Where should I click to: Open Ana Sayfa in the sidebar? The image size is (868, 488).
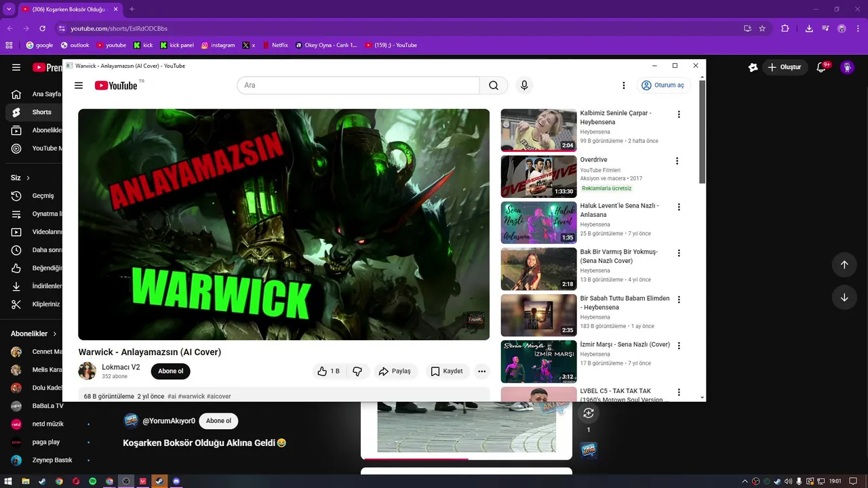[x=34, y=94]
